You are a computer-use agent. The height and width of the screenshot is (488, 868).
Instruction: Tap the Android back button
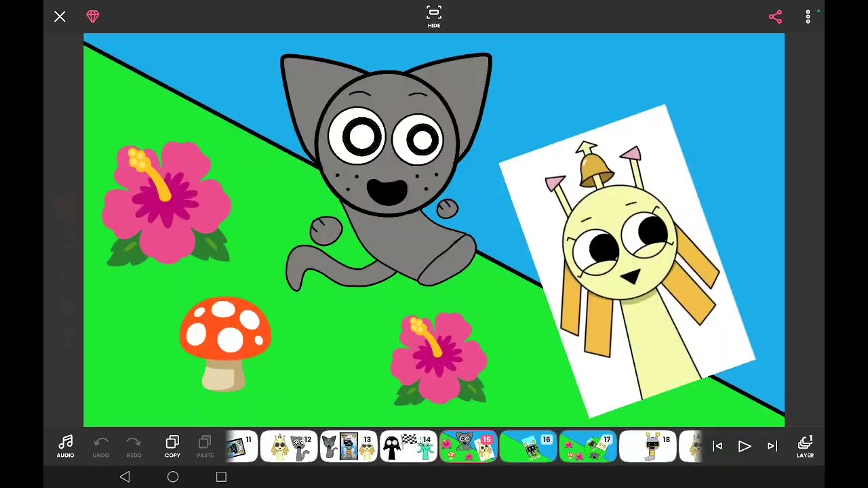(125, 477)
